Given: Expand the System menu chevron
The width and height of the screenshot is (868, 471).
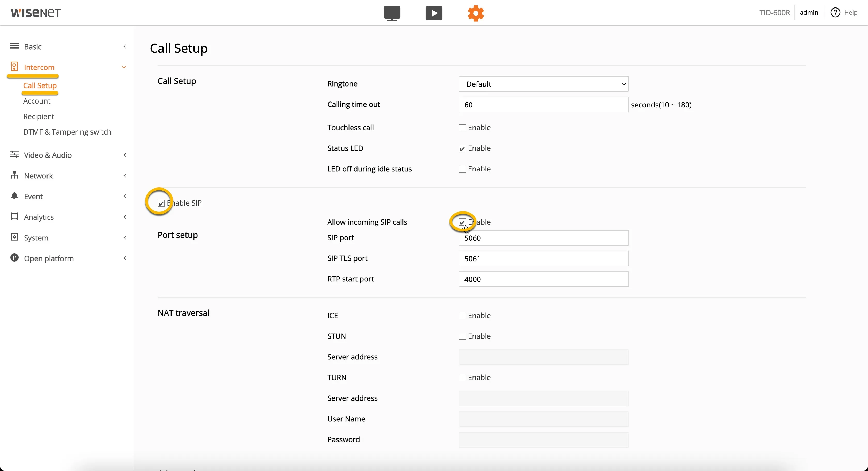Looking at the screenshot, I should pyautogui.click(x=125, y=238).
